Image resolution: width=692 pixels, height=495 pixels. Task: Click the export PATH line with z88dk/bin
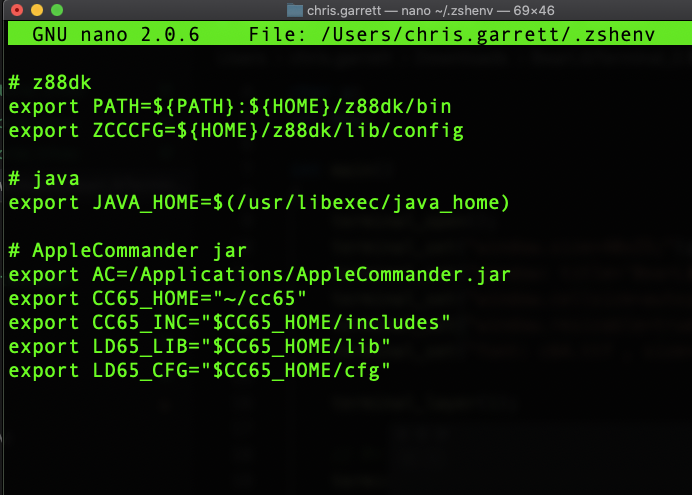[230, 107]
